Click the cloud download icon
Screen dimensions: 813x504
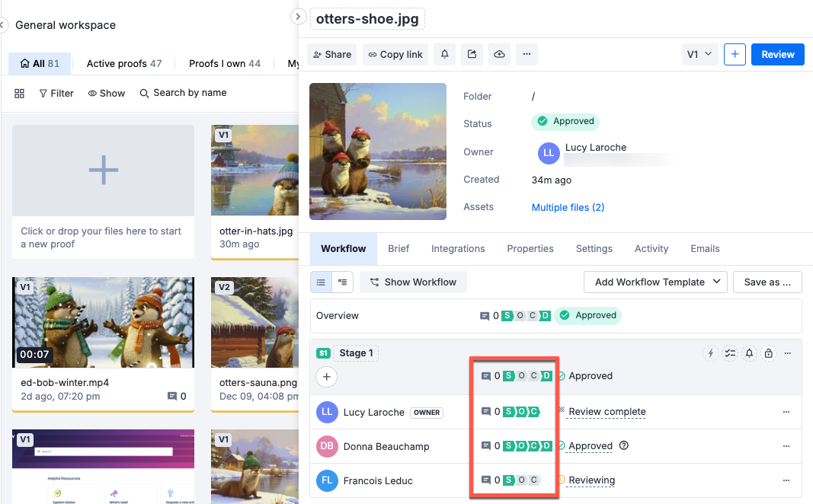click(x=499, y=54)
